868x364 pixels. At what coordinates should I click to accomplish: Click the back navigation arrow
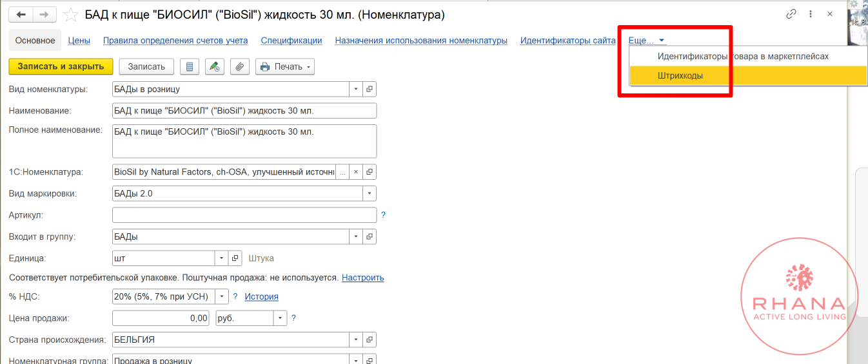click(x=21, y=14)
